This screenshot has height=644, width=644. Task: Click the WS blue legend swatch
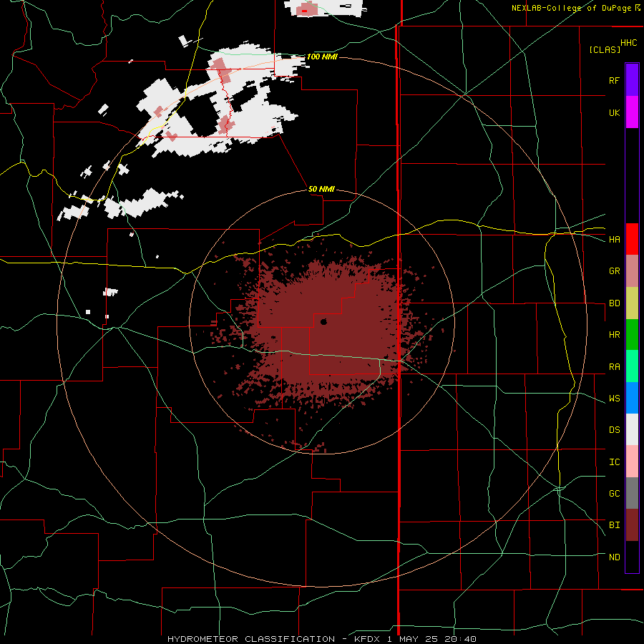632,398
